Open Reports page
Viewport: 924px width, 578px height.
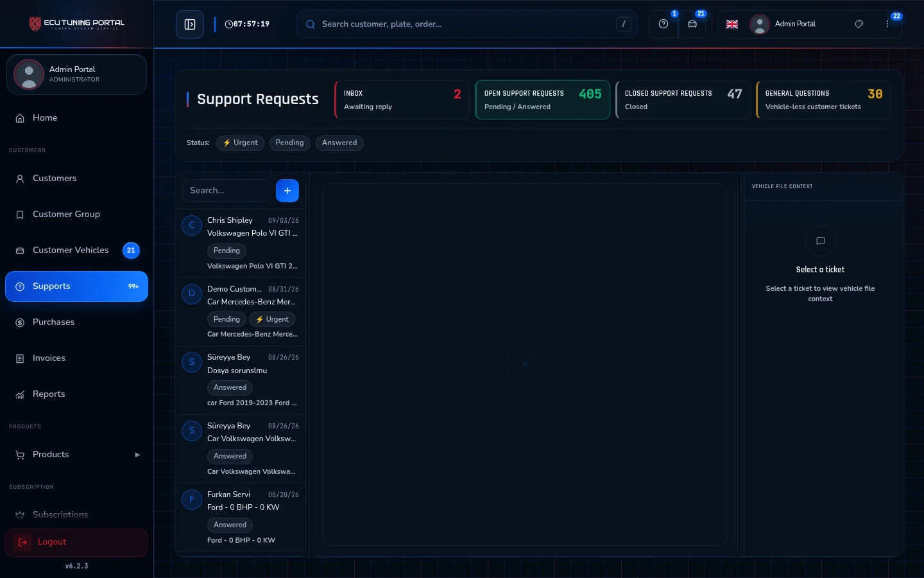tap(77, 394)
